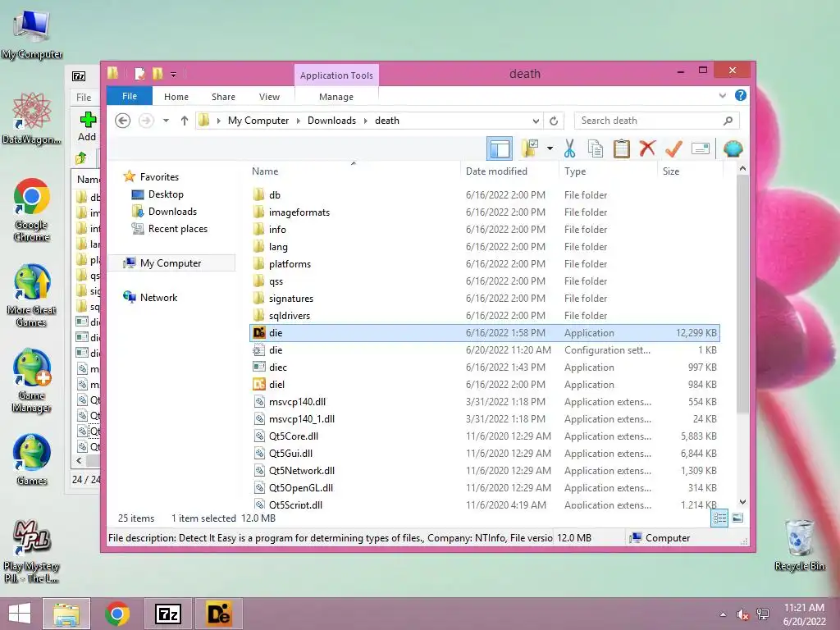Image resolution: width=840 pixels, height=630 pixels.
Task: Open the Manage tab under Application Tools
Action: [336, 97]
